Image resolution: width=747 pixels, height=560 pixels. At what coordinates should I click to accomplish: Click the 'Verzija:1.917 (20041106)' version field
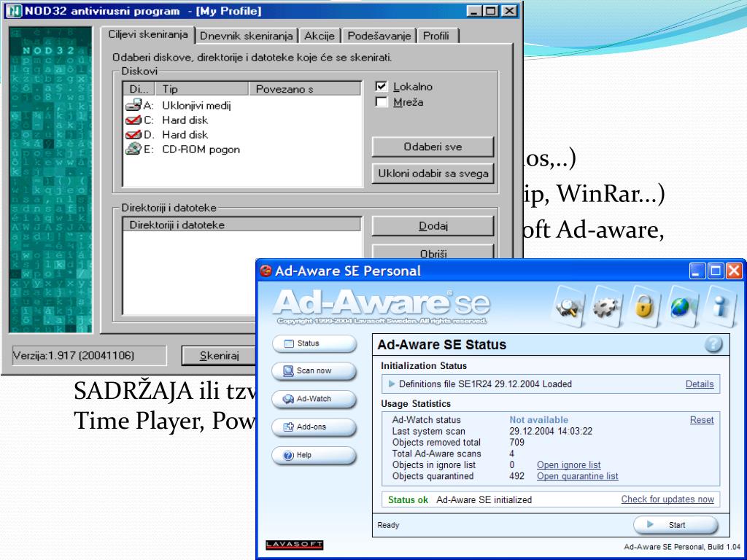pyautogui.click(x=89, y=355)
